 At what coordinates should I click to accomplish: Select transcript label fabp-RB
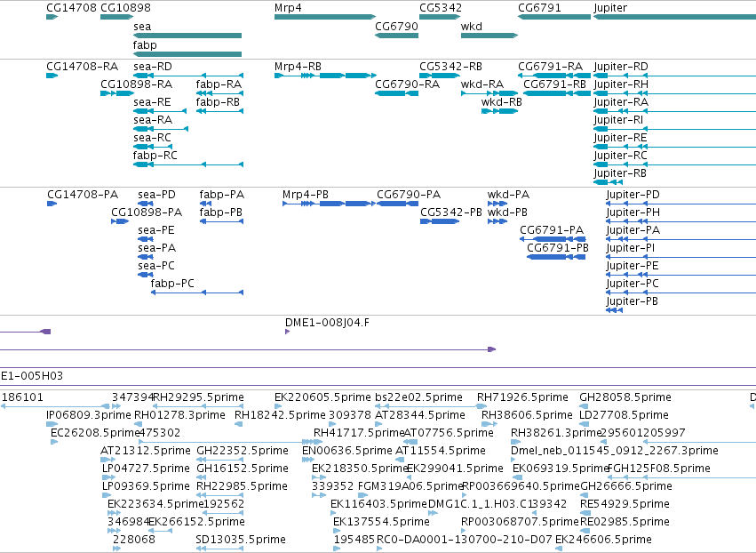(218, 102)
